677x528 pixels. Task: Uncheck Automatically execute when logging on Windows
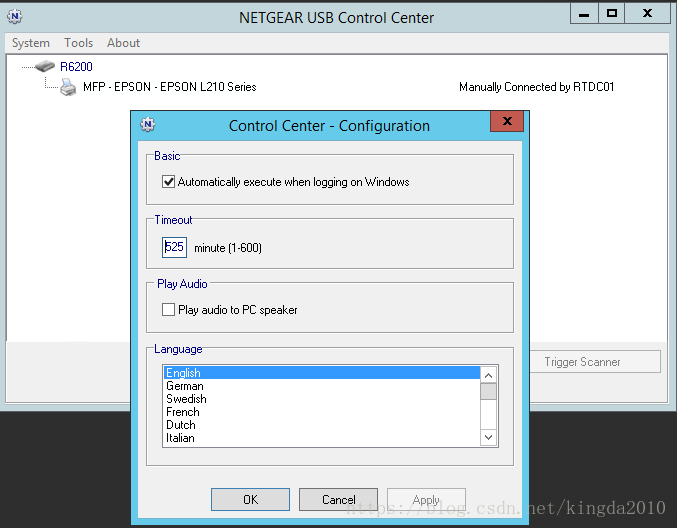pos(168,182)
